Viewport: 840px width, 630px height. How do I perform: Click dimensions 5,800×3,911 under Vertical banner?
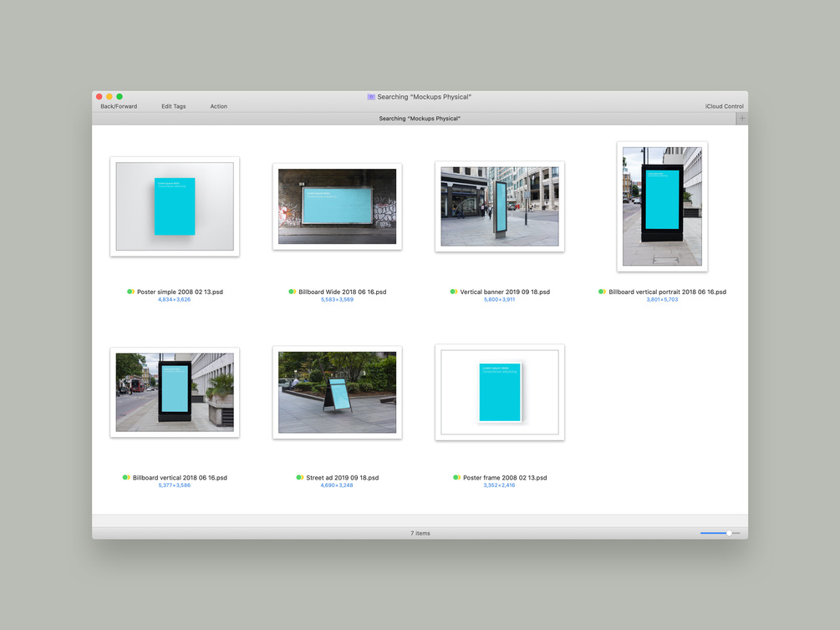[499, 299]
